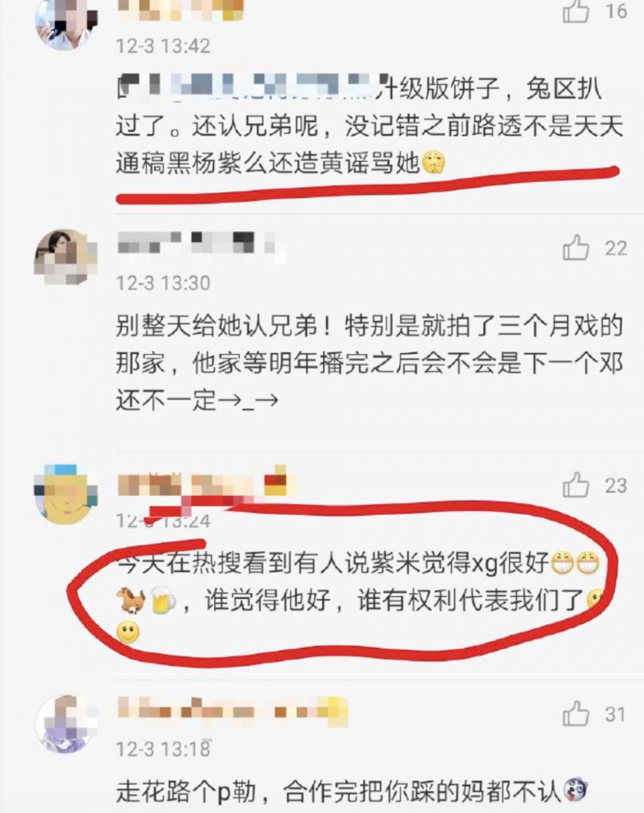The height and width of the screenshot is (813, 644).
Task: Like the comment with 31 likes
Action: [576, 714]
